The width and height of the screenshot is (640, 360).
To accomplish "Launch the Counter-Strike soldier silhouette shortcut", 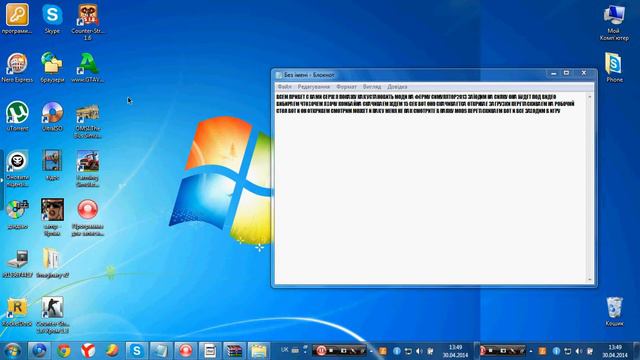I will 52,315.
